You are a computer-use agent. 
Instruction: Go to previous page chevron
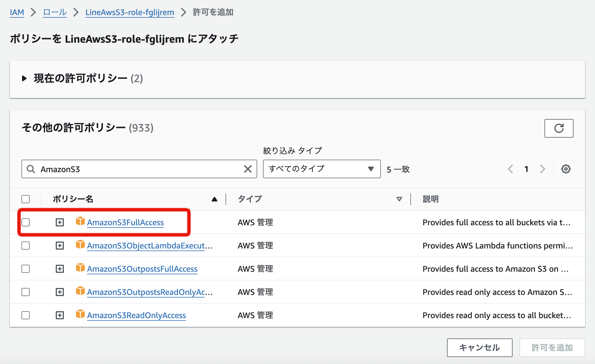point(511,169)
